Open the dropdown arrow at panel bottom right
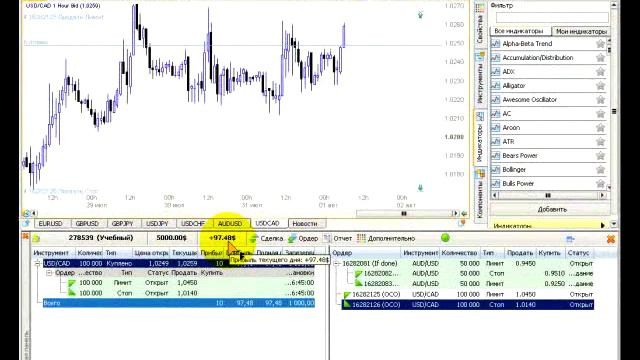Viewport: 640px width, 360px height. click(614, 224)
